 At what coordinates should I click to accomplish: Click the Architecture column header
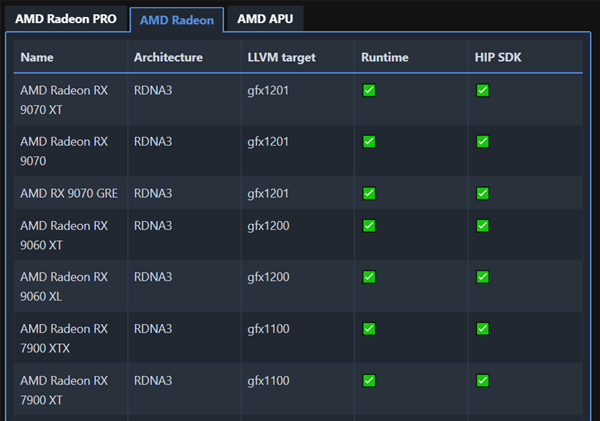pos(168,58)
